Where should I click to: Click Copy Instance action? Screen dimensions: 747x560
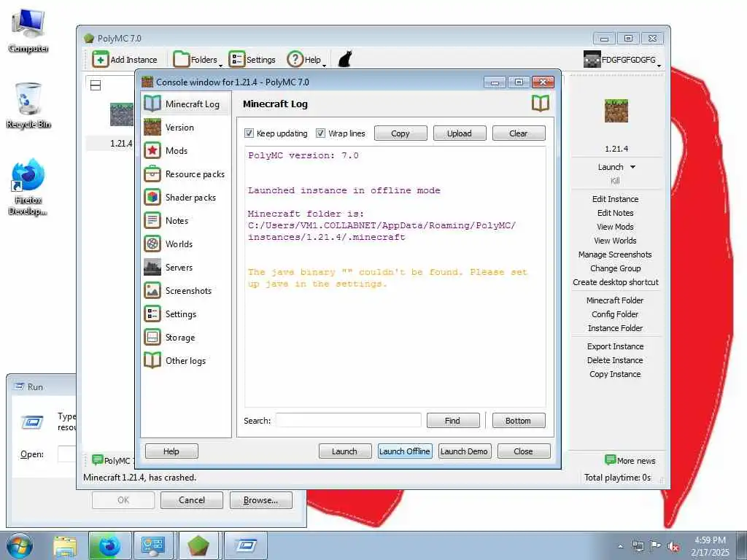(x=615, y=374)
